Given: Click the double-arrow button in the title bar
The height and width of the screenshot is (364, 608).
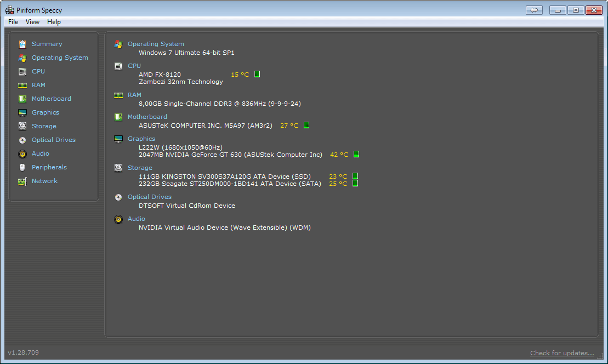Looking at the screenshot, I should [x=534, y=10].
